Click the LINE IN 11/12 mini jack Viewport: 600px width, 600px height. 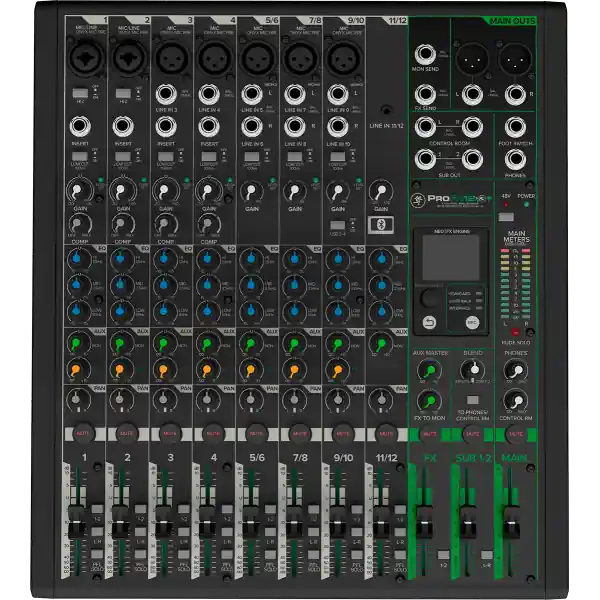[386, 110]
